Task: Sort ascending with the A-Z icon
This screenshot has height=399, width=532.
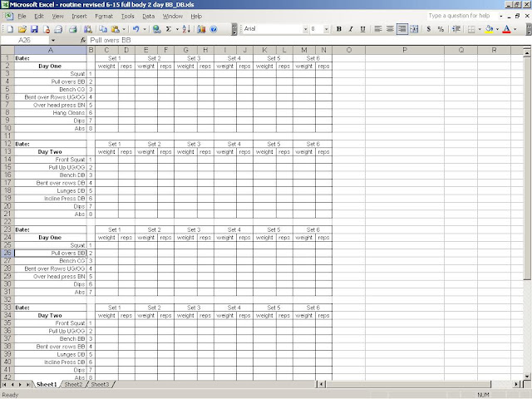Action: (x=186, y=29)
